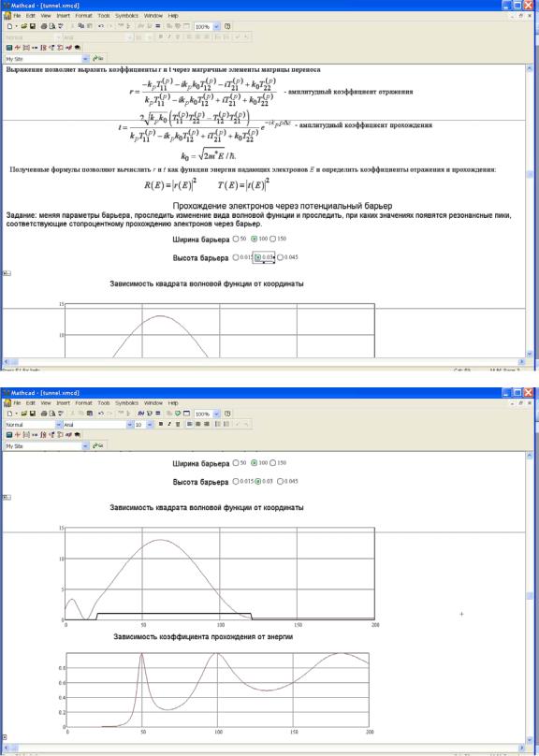Expand collapsed area marker above upper graph
The image size is (539, 756).
[7, 273]
